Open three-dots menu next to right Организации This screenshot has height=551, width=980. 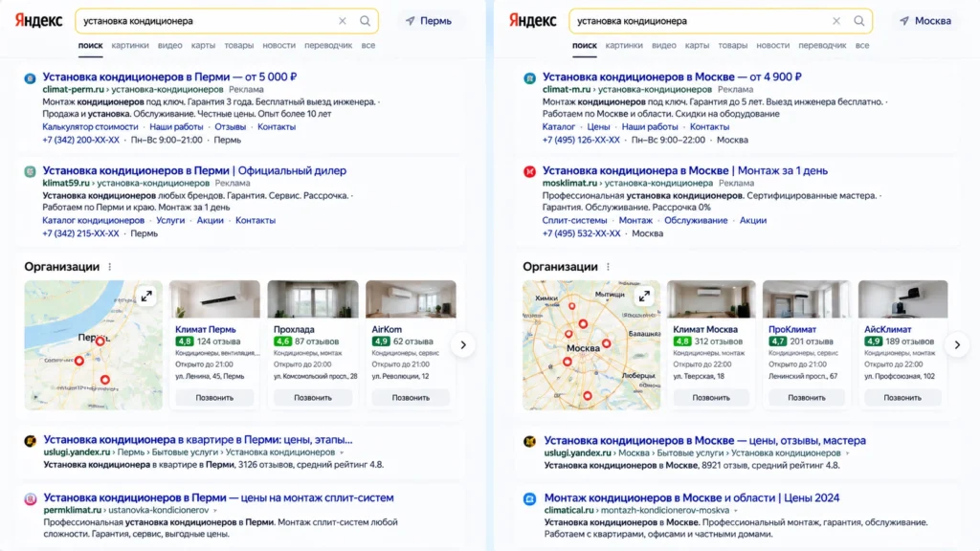[x=608, y=267]
